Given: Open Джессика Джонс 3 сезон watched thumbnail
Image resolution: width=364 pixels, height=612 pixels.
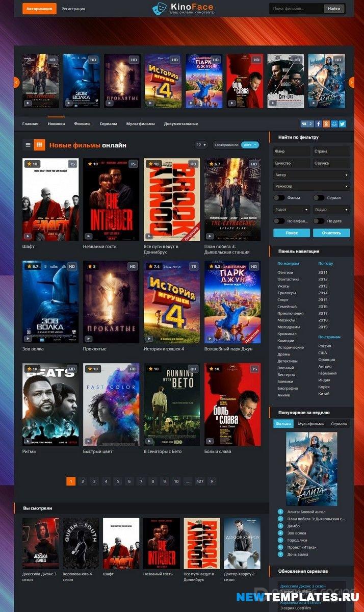Looking at the screenshot, I should point(40,543).
